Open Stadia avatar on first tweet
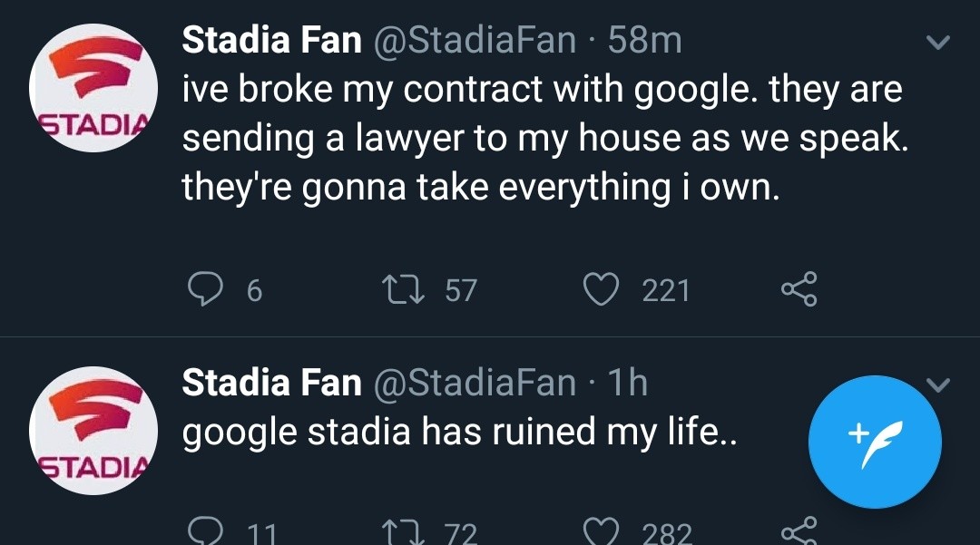 (94, 88)
